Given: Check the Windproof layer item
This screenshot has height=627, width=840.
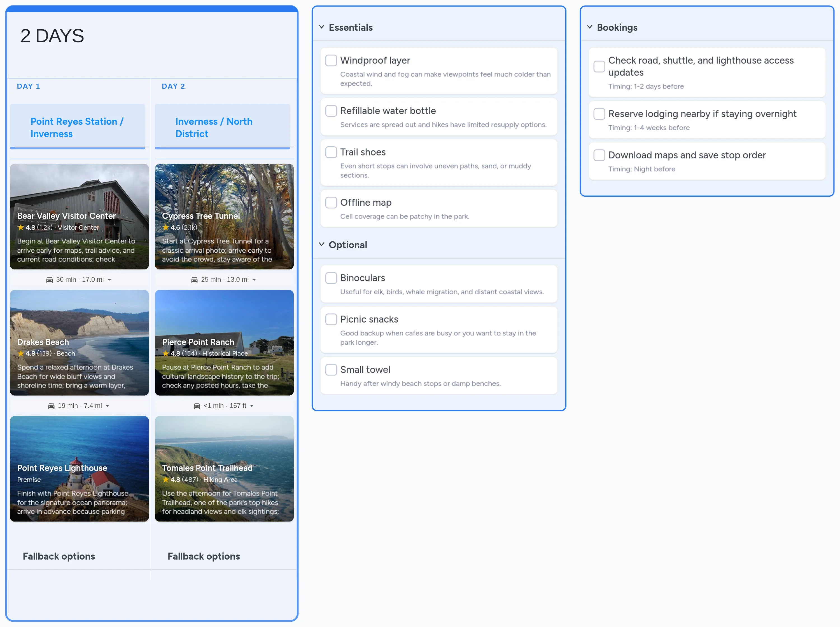Looking at the screenshot, I should coord(331,60).
